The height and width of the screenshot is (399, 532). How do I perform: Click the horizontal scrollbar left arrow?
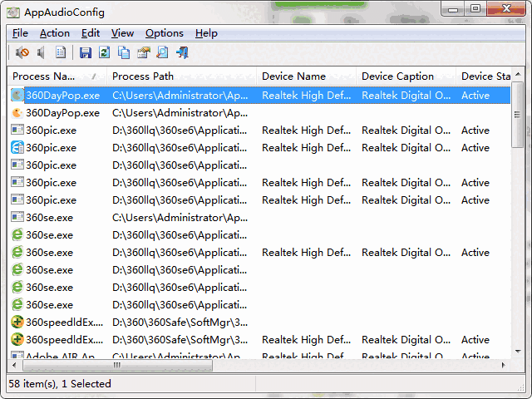(x=14, y=365)
